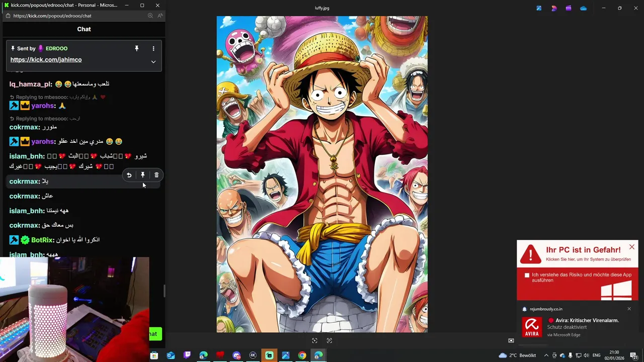The height and width of the screenshot is (362, 644).
Task: Open Twitch app from the taskbar
Action: click(187, 355)
